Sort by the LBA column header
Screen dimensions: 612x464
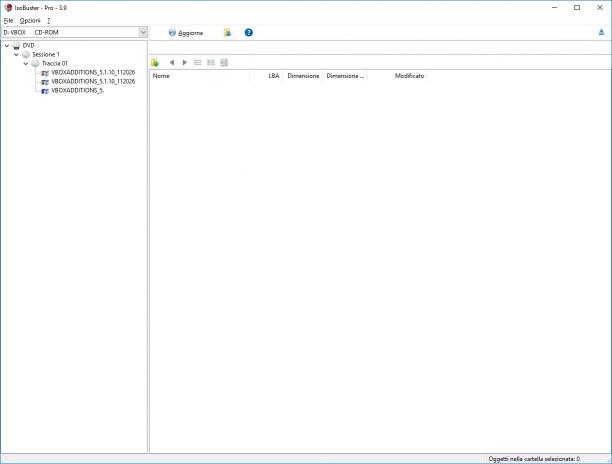(x=266, y=76)
